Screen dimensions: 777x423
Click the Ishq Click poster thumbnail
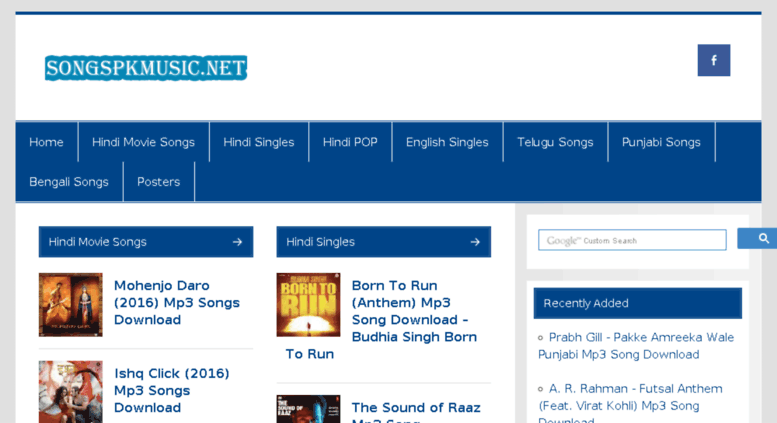coord(71,392)
